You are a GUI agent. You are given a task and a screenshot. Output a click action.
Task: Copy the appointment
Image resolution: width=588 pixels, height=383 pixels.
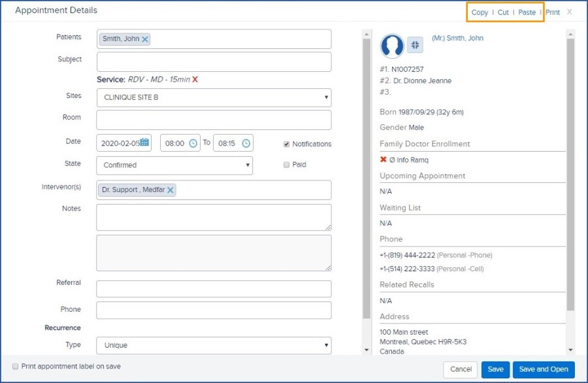click(x=479, y=12)
